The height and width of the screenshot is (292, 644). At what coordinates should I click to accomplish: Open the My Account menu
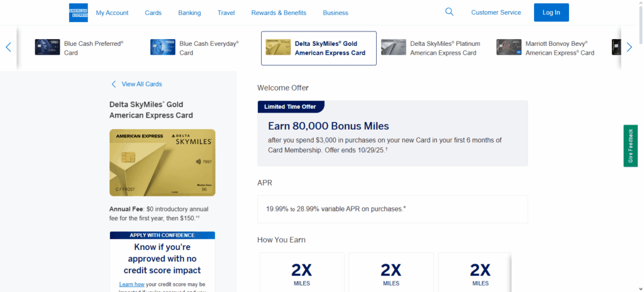click(x=112, y=13)
